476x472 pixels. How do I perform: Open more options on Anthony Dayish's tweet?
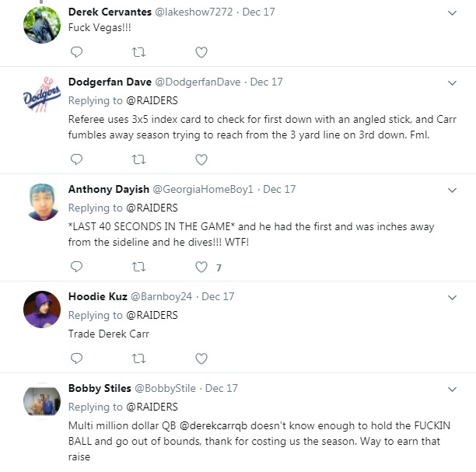click(453, 190)
